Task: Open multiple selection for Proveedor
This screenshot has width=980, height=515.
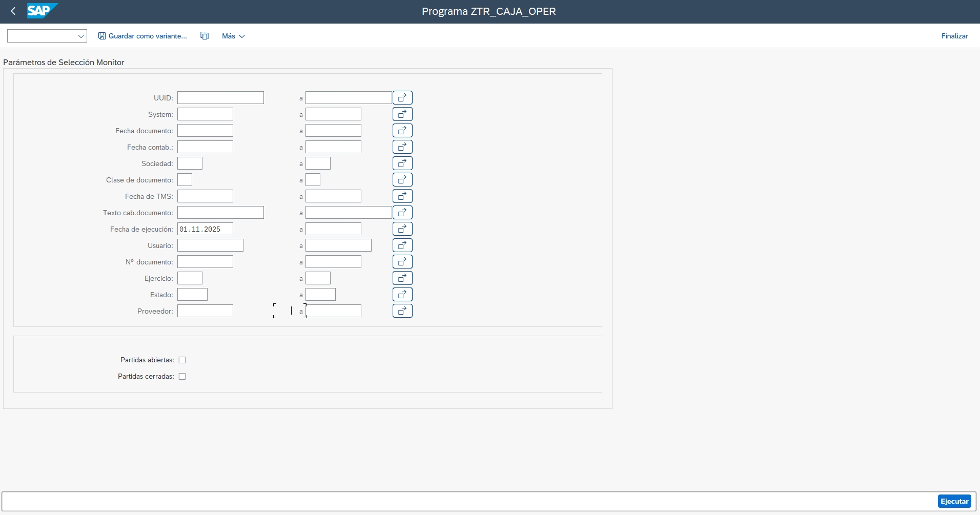Action: (x=402, y=311)
